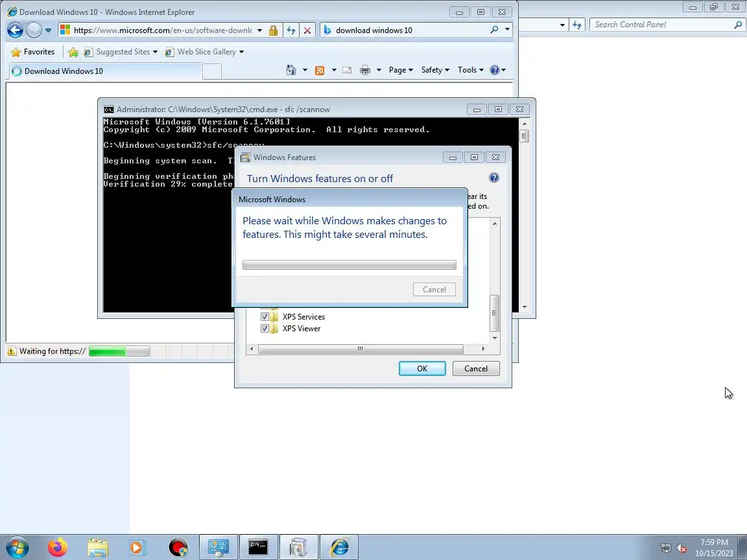The height and width of the screenshot is (560, 747).
Task: Click the cmd window title bar icon
Action: pos(109,110)
